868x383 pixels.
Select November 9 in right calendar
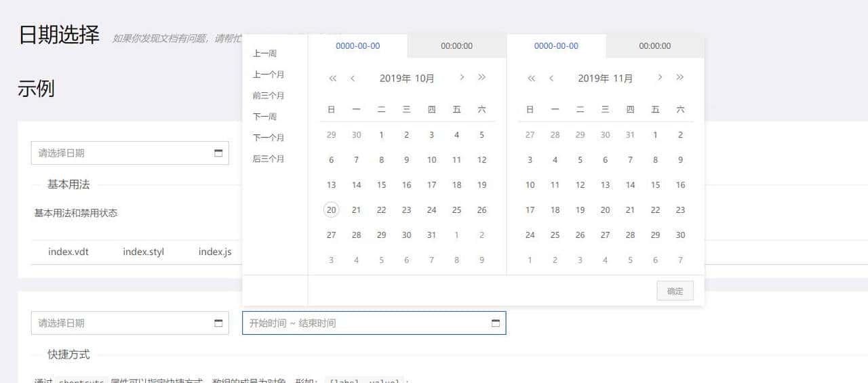tap(680, 160)
